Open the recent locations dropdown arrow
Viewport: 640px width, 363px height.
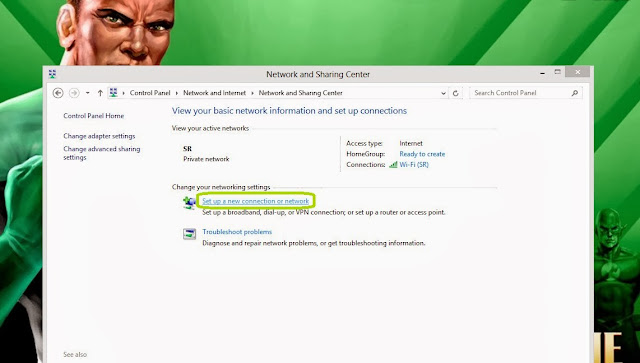tap(87, 93)
